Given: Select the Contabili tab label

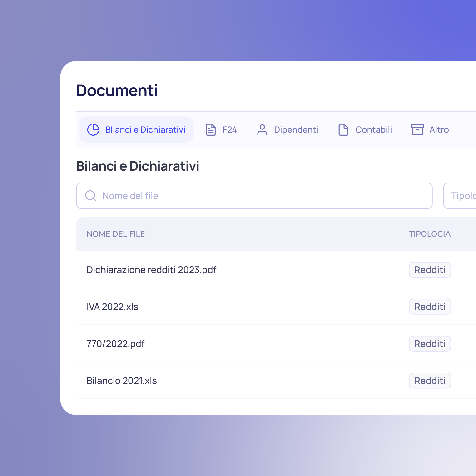Looking at the screenshot, I should [x=373, y=130].
